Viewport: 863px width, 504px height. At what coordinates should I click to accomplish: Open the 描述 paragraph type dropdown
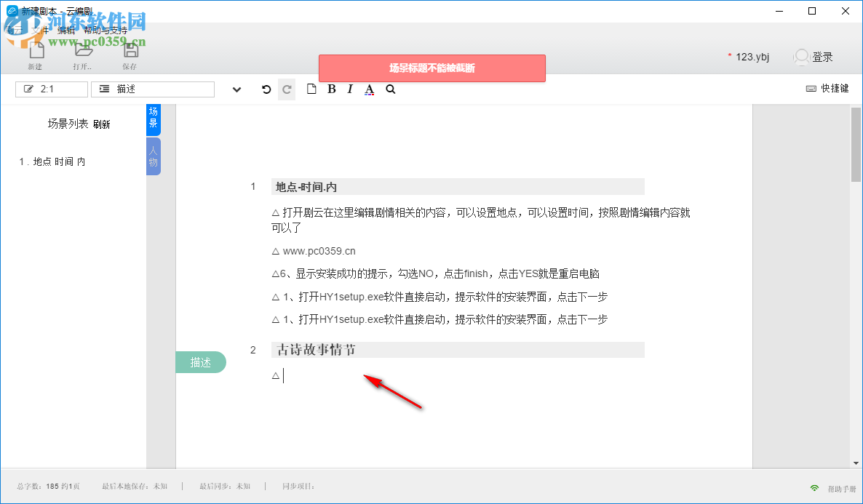[x=152, y=89]
